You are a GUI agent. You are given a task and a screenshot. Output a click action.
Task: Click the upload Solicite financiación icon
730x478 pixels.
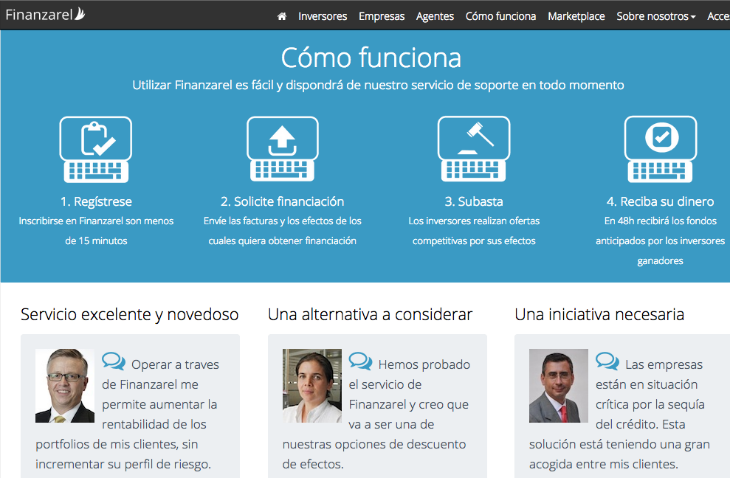click(x=283, y=149)
